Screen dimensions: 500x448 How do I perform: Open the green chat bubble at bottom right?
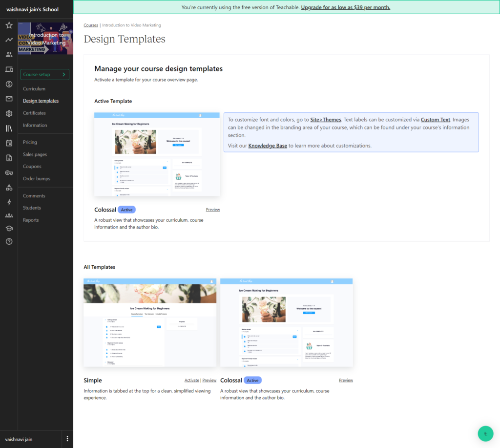coord(485,433)
